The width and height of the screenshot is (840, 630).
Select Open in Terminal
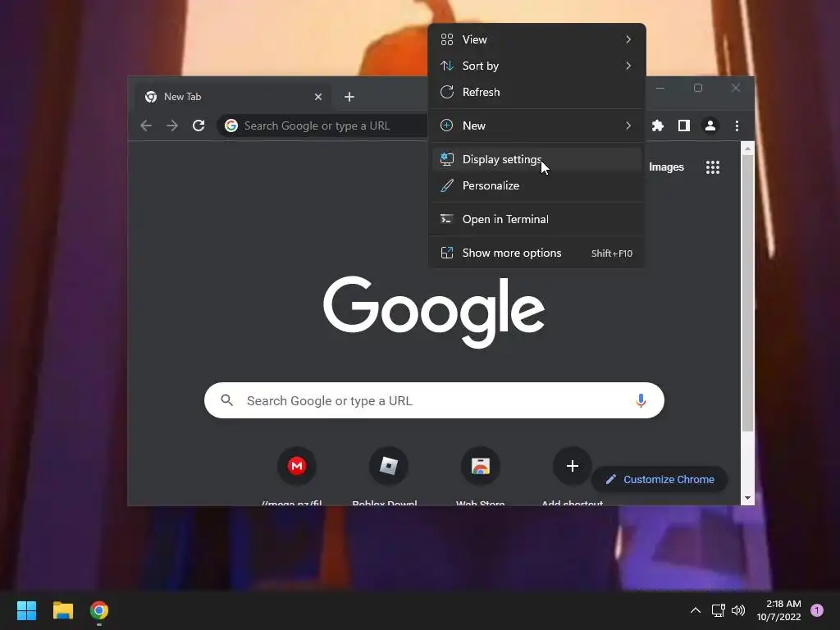(536, 219)
